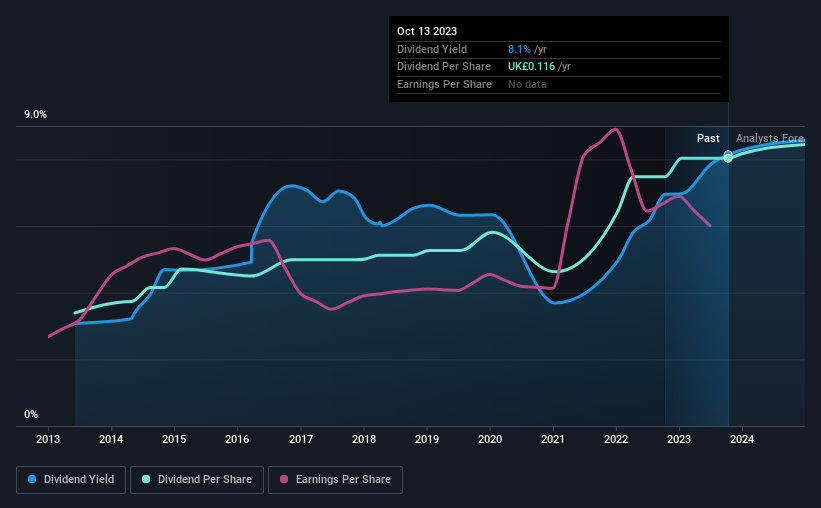The width and height of the screenshot is (821, 508).
Task: Click the 8.1% dividend yield tooltip value
Action: click(519, 49)
